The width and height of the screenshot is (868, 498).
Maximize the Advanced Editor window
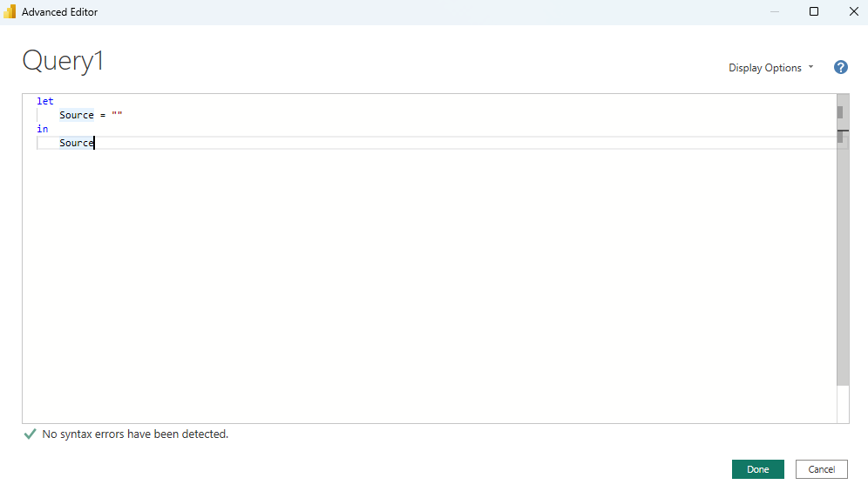(x=814, y=12)
